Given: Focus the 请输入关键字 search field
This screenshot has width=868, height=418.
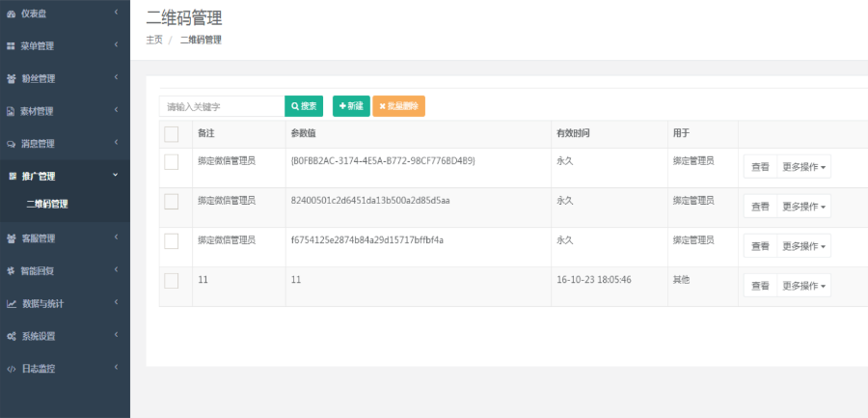Looking at the screenshot, I should (x=222, y=106).
